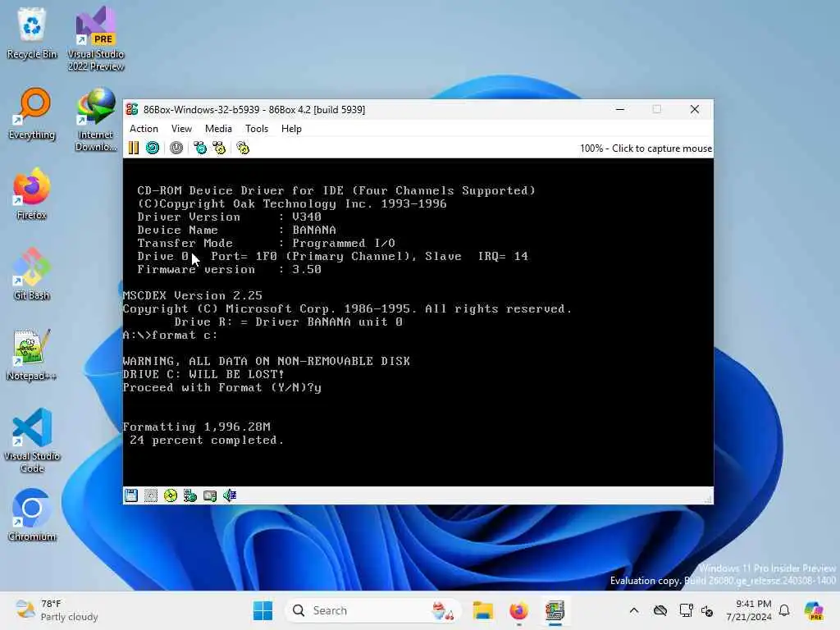Select the Internet Download Manager desktop icon

[96, 120]
